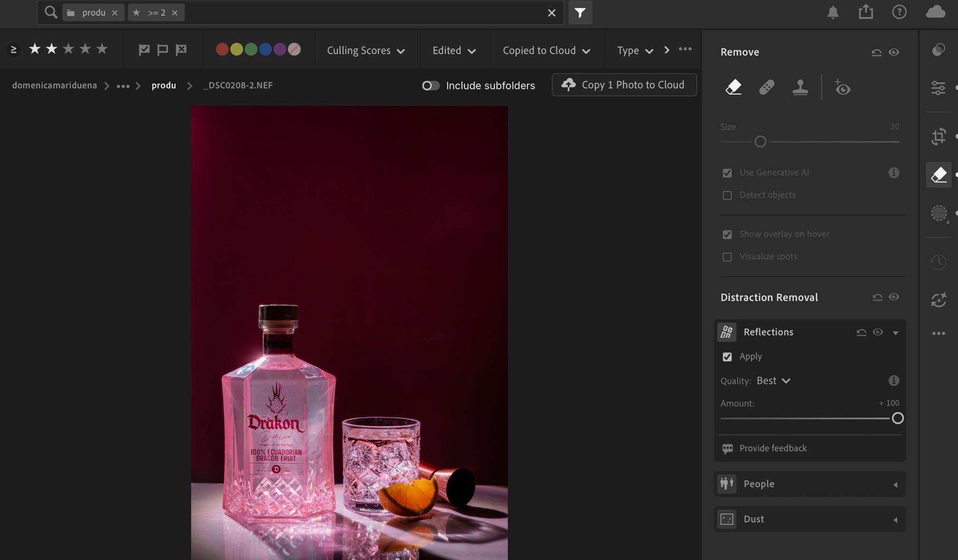Select the Healing brush tool
This screenshot has width=958, height=560.
click(x=766, y=87)
